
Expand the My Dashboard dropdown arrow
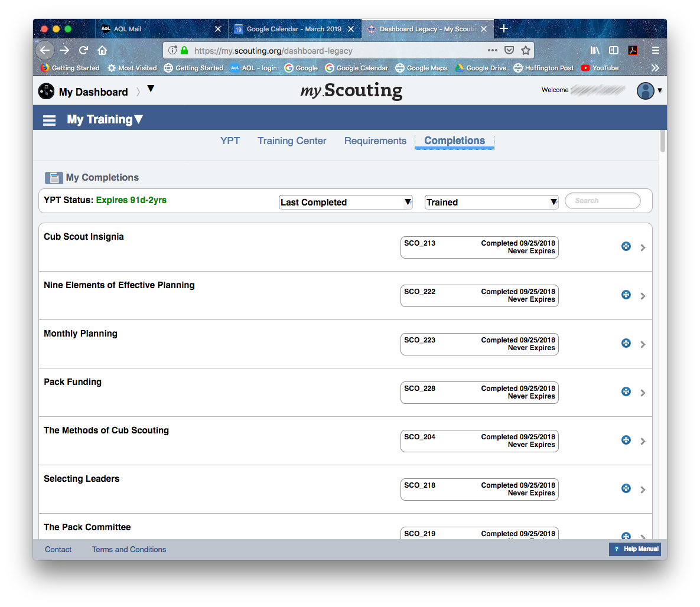coord(151,89)
